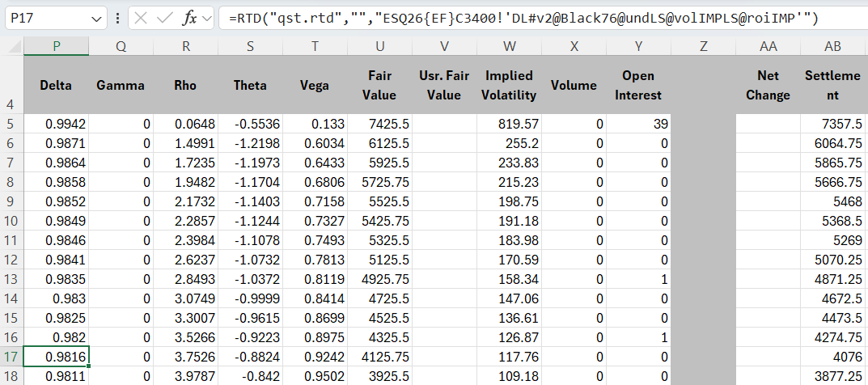Select column W header
This screenshot has width=868, height=385.
pyautogui.click(x=510, y=46)
